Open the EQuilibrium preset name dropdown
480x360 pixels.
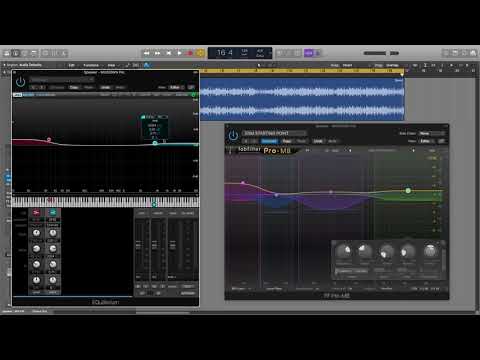(x=62, y=80)
